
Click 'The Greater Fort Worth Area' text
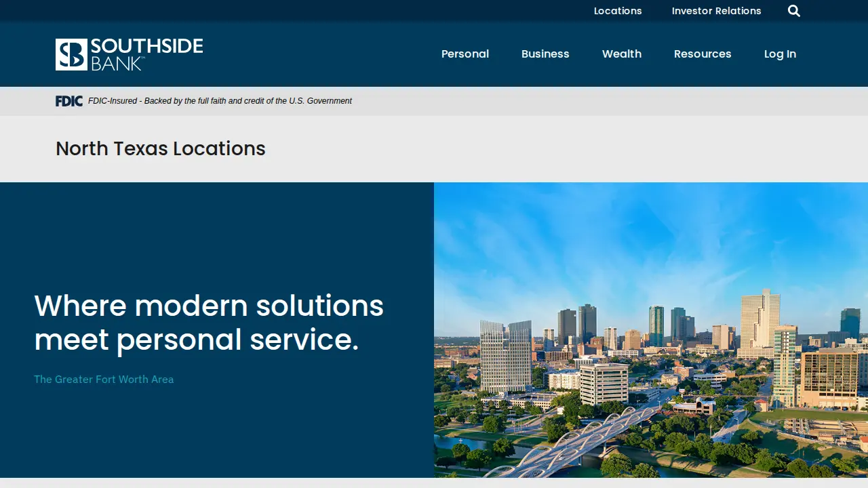(x=104, y=380)
